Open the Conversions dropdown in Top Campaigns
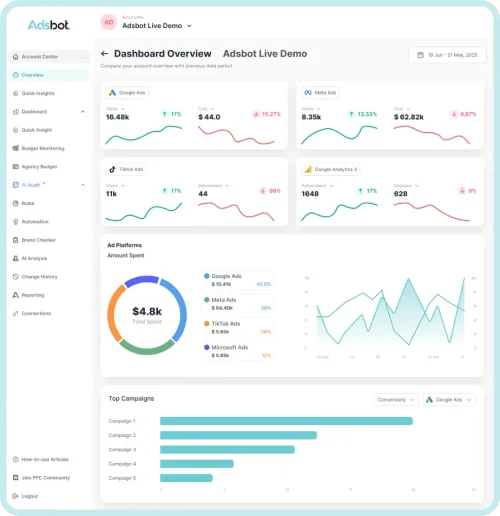Image resolution: width=500 pixels, height=516 pixels. 396,399
